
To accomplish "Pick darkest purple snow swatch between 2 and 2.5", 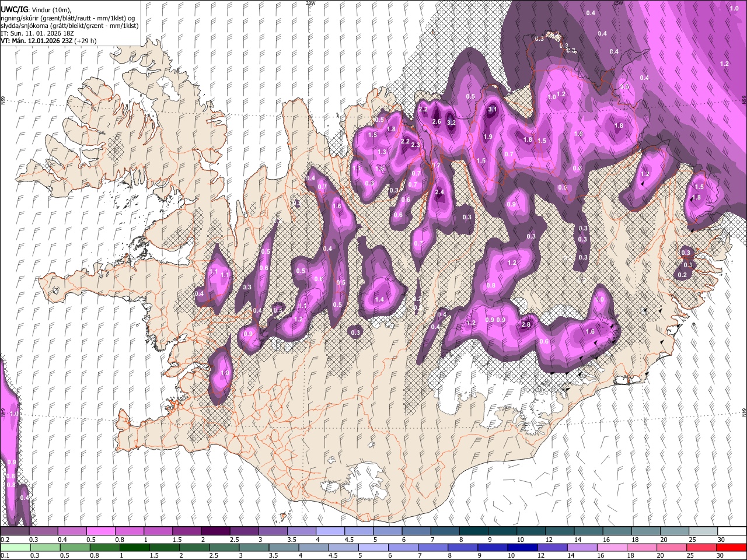I will (215, 531).
